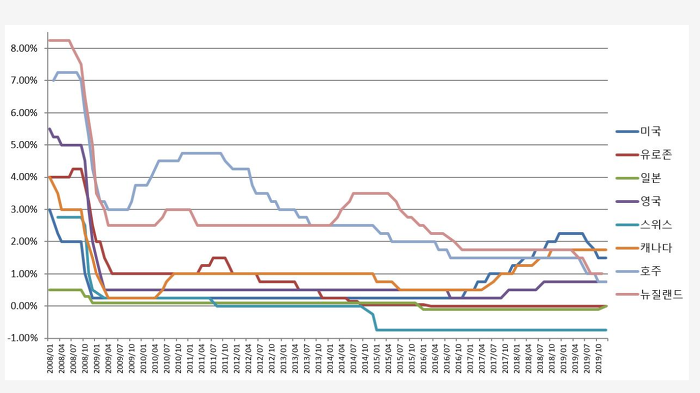Click the 2014/01 x-axis date label
The image size is (700, 393).
[x=330, y=358]
